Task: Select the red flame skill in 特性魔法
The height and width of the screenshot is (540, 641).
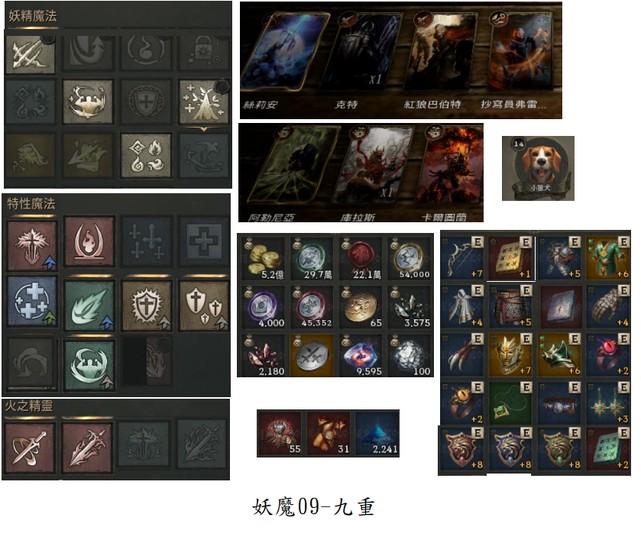Action: pos(89,242)
